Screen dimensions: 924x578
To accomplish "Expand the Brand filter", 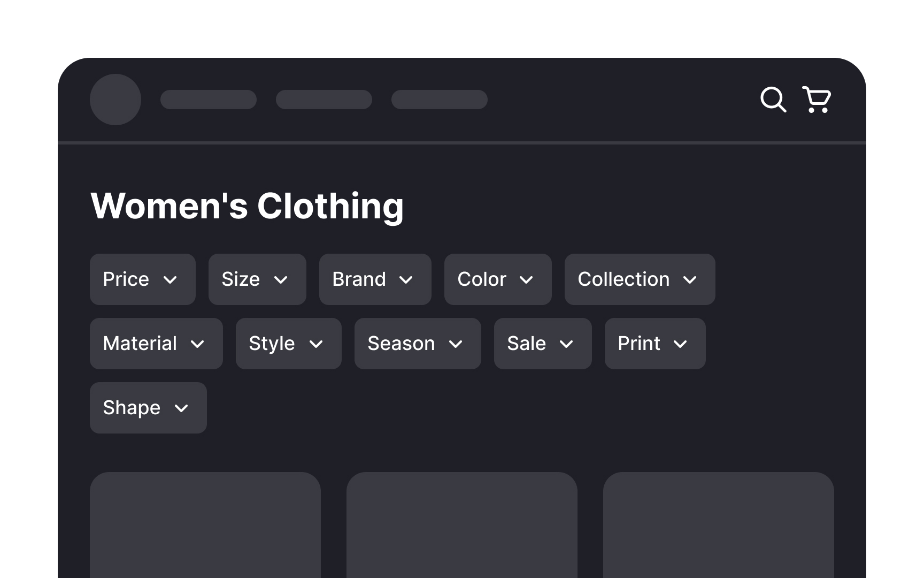I will click(x=375, y=279).
